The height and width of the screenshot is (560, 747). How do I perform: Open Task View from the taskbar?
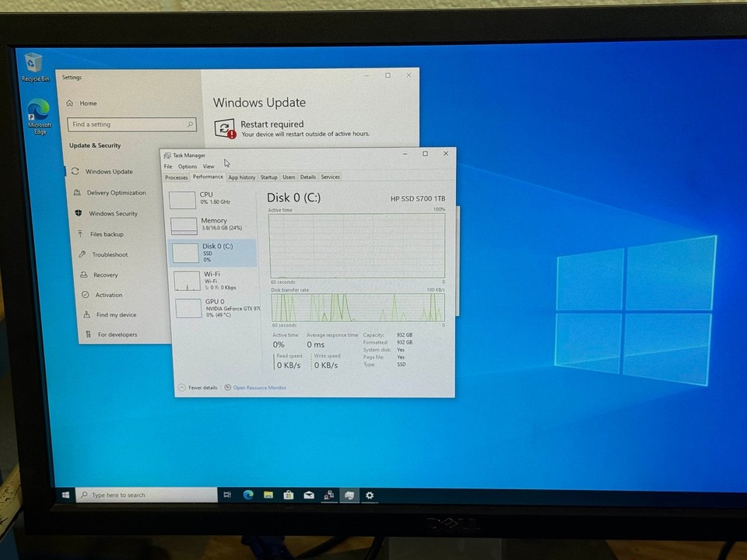(x=227, y=495)
